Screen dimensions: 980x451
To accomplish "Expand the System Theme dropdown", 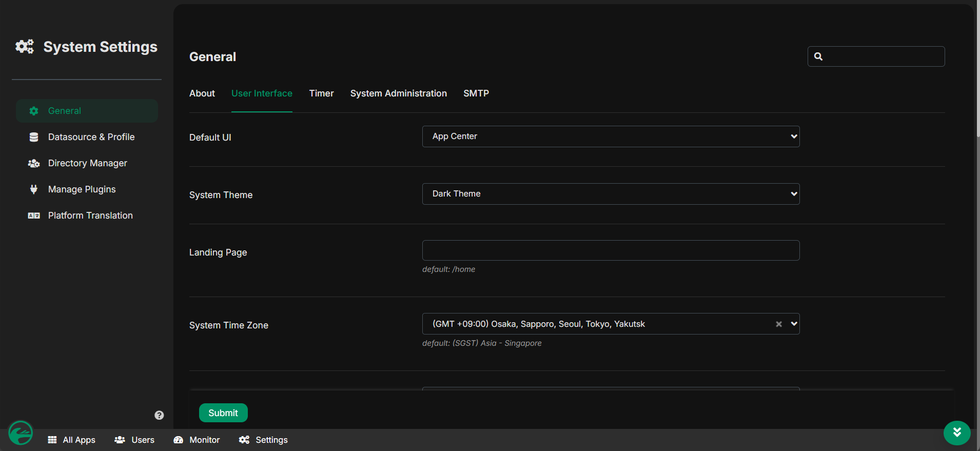I will coord(611,194).
